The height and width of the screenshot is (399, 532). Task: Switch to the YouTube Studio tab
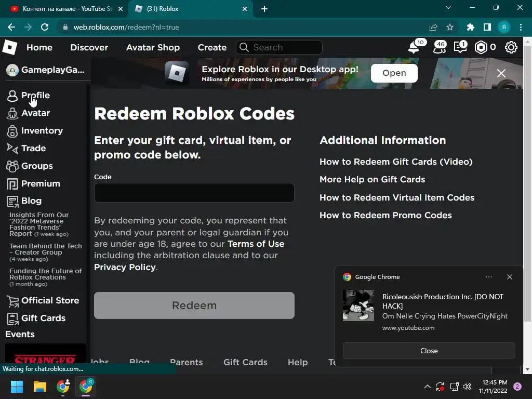click(68, 9)
